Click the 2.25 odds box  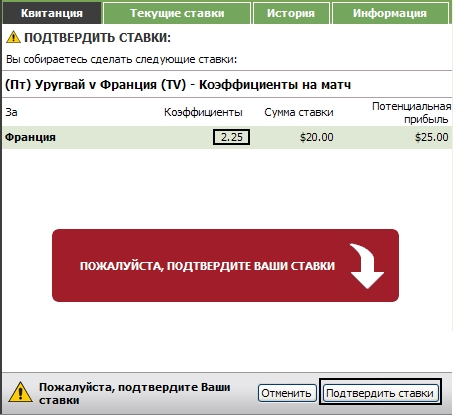pyautogui.click(x=231, y=137)
